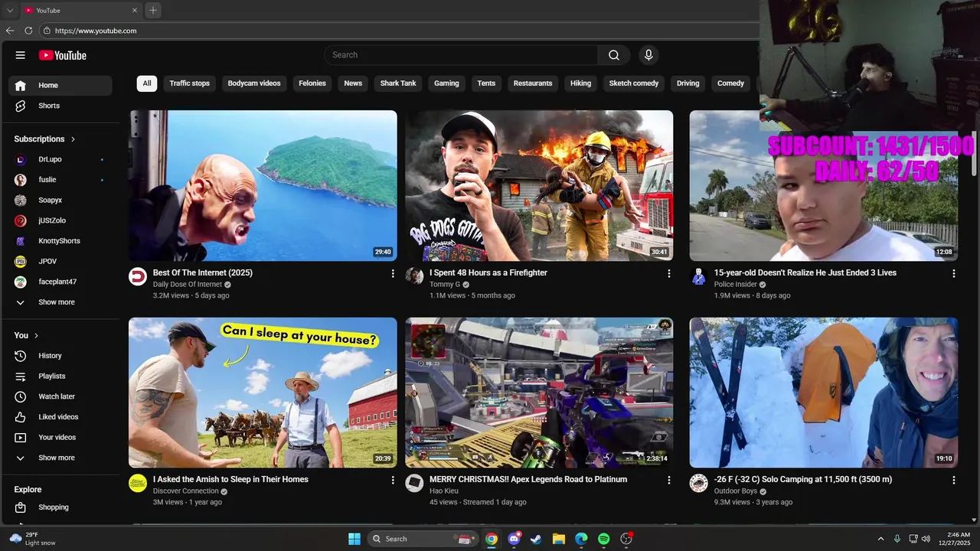980x551 pixels.
Task: Open Windows Start menu
Action: click(x=354, y=539)
